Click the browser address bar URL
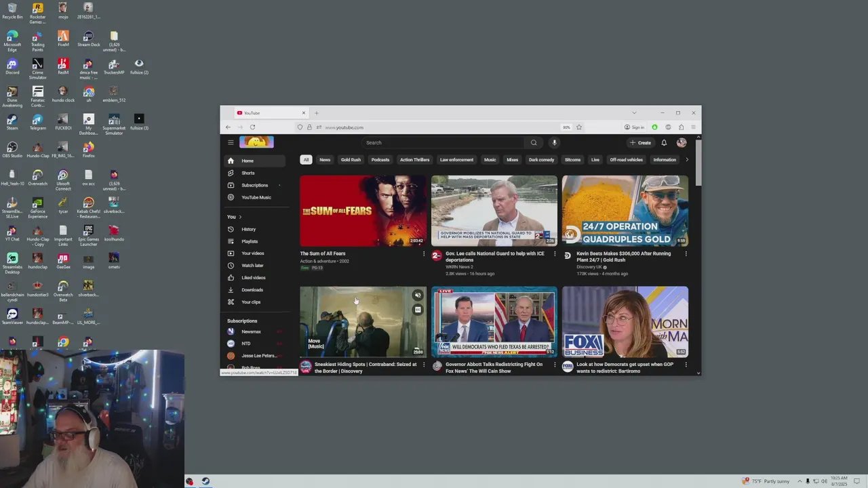 click(x=344, y=127)
